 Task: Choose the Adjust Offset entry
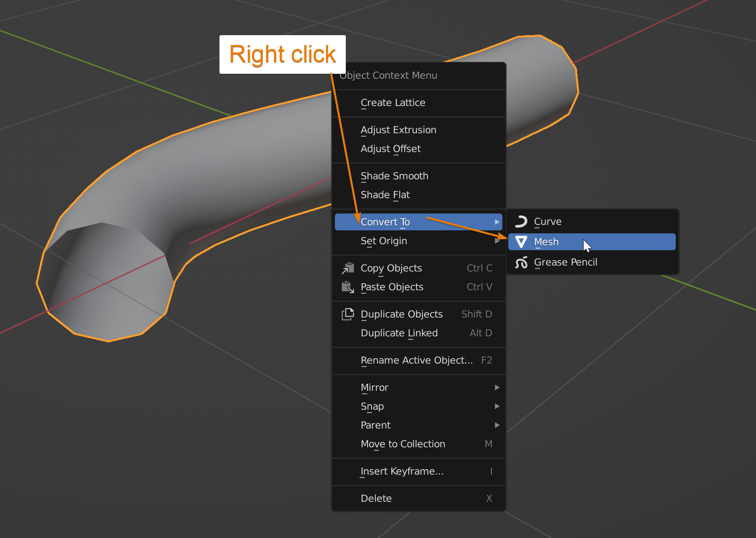[x=390, y=149]
